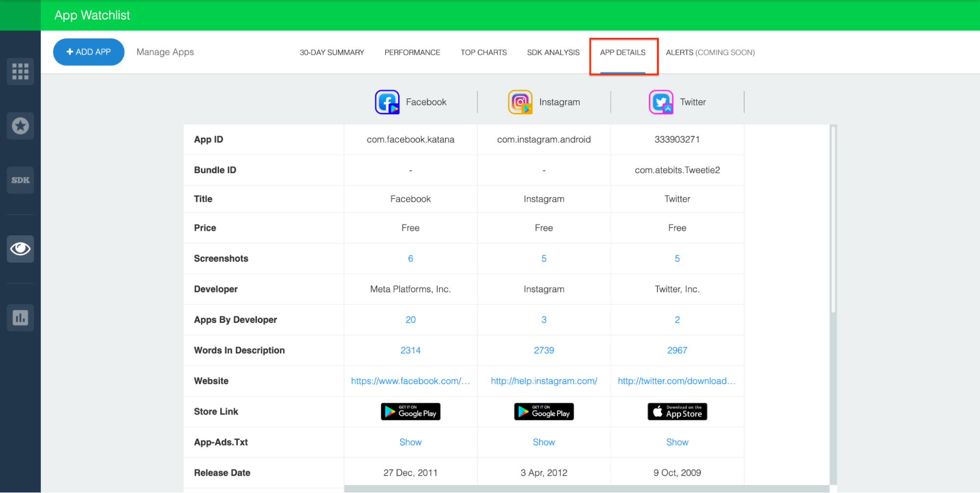Click the 3 Apr, 2012 release date
This screenshot has height=493, width=980.
544,473
